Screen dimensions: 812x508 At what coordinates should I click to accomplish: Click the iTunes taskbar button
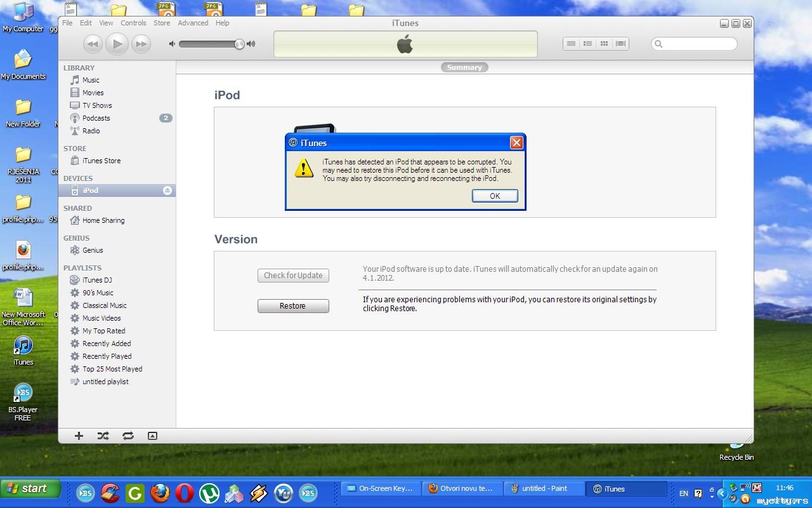pyautogui.click(x=627, y=488)
